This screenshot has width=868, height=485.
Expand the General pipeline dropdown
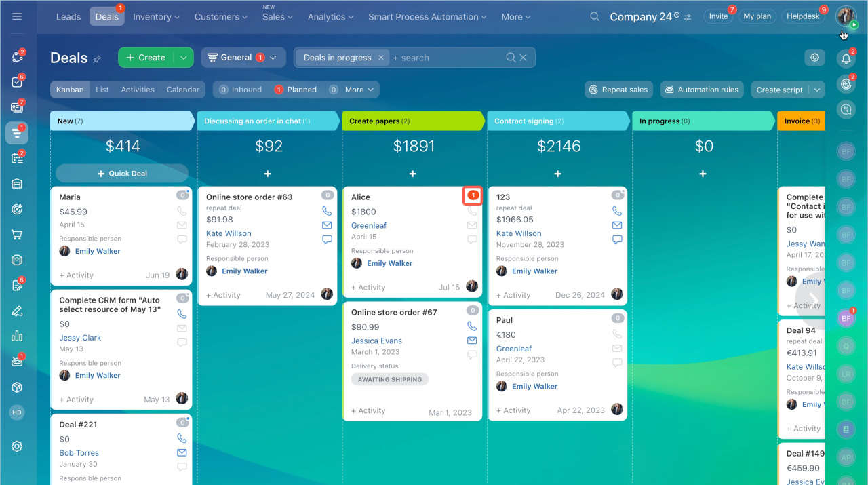(x=242, y=58)
